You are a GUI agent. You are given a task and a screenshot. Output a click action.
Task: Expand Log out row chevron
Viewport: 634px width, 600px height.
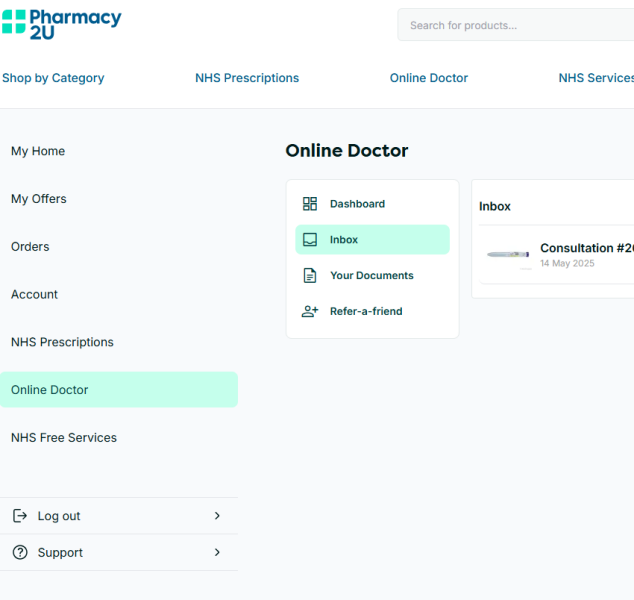[x=217, y=516]
